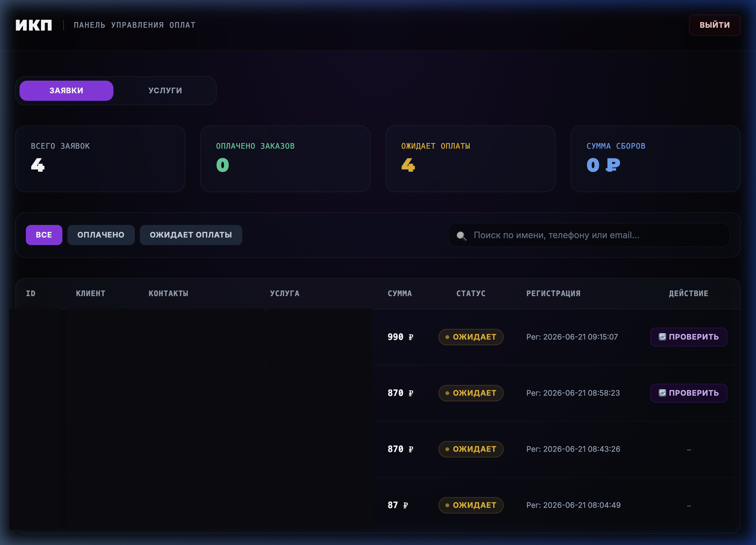Click the КОНТАКТЫ column header
Viewport: 756px width, 545px height.
pyautogui.click(x=168, y=293)
